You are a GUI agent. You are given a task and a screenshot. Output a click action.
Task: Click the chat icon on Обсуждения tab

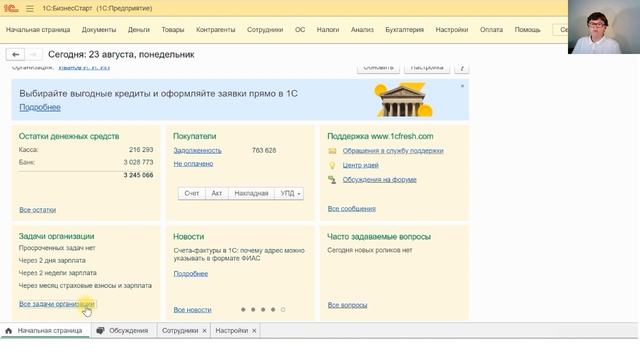pyautogui.click(x=100, y=331)
